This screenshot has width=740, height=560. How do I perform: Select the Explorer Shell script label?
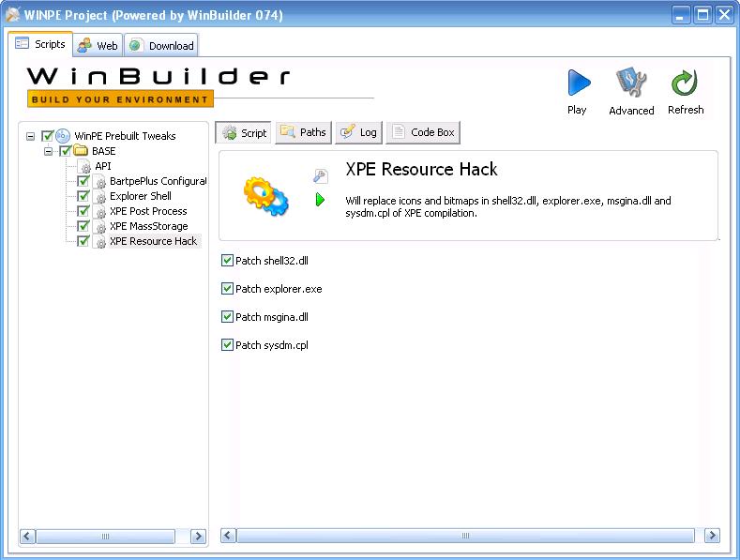[x=141, y=196]
